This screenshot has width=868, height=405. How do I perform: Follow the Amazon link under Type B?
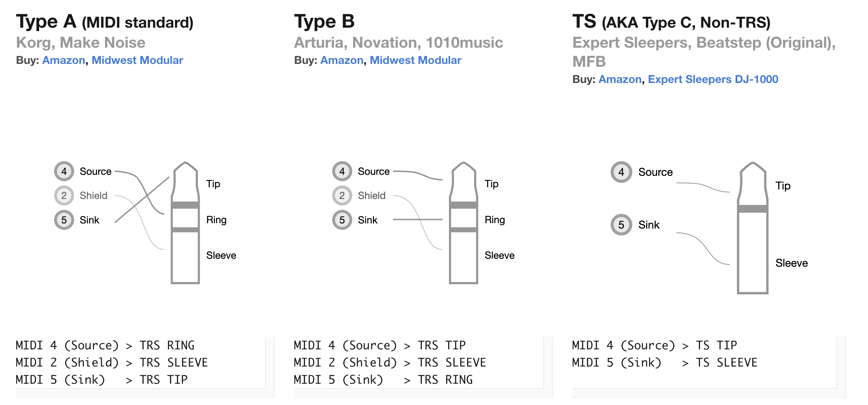(x=342, y=60)
